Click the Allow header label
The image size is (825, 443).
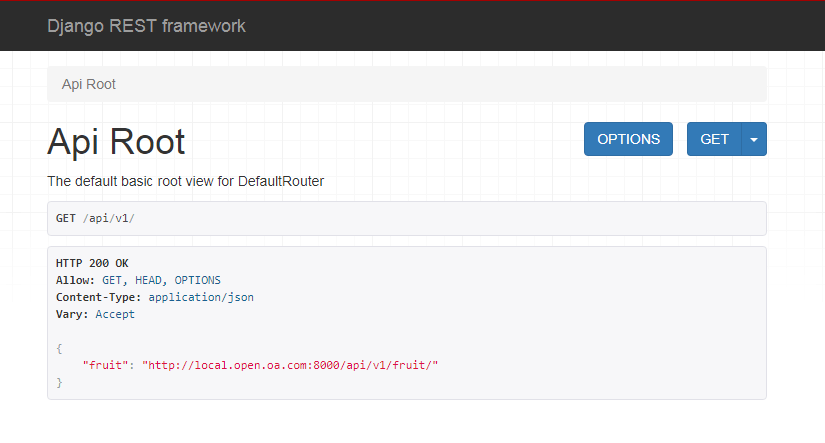click(75, 280)
